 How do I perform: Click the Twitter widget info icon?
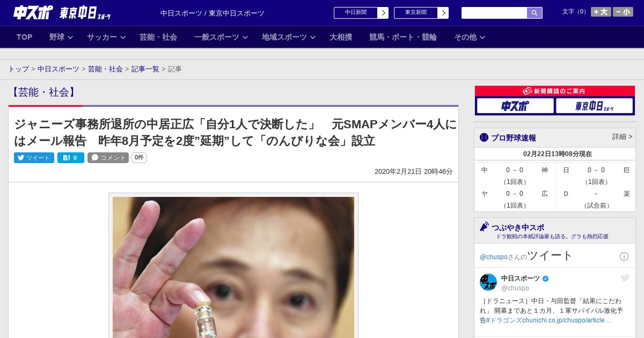point(624,256)
